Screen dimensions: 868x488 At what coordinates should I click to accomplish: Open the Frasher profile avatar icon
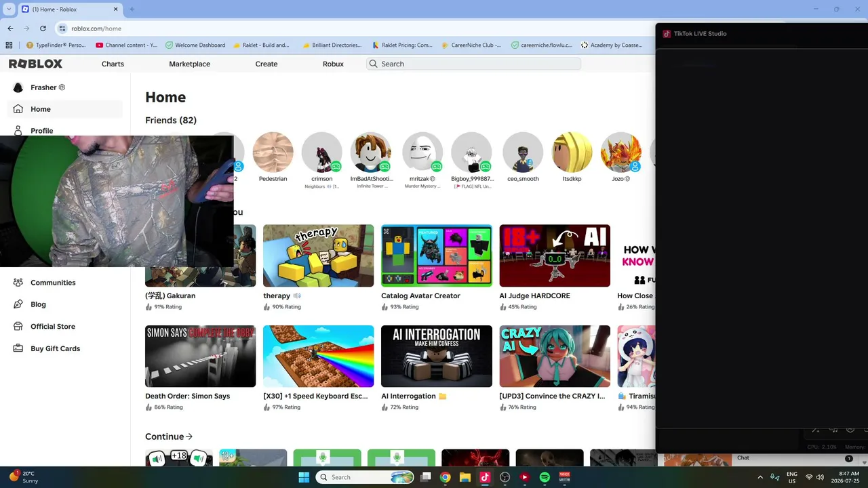tap(18, 87)
